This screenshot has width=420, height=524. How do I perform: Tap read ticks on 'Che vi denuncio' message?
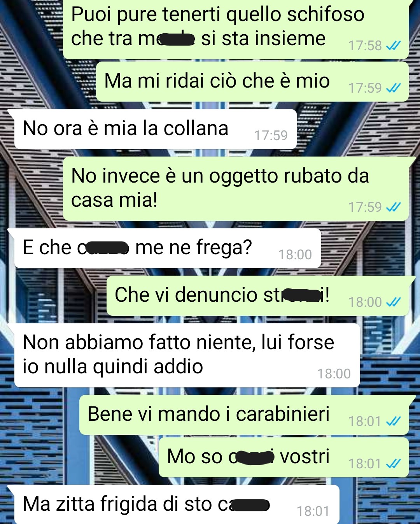pos(393,302)
